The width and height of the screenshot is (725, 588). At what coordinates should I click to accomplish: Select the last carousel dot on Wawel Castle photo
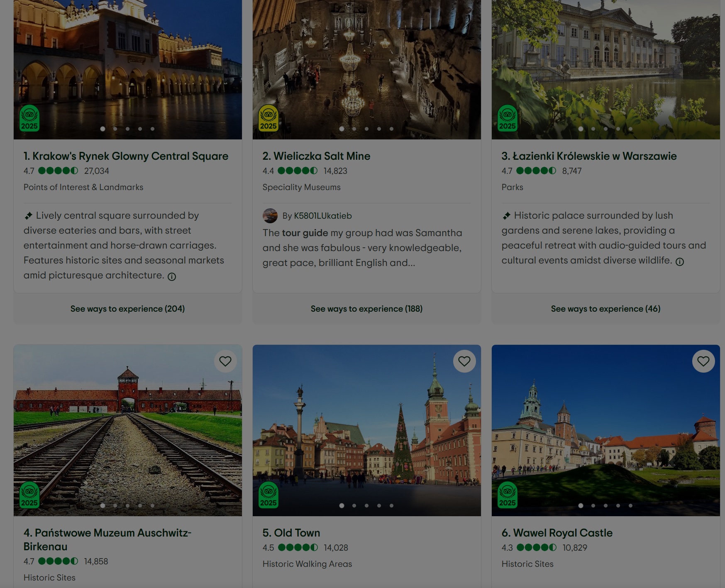(x=630, y=505)
